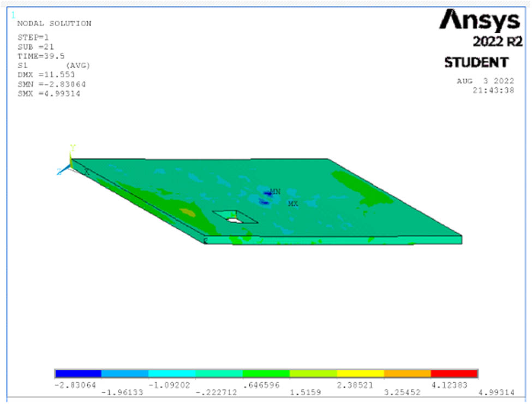Select the TIME=39.5 label
The image size is (532, 404).
39,56
